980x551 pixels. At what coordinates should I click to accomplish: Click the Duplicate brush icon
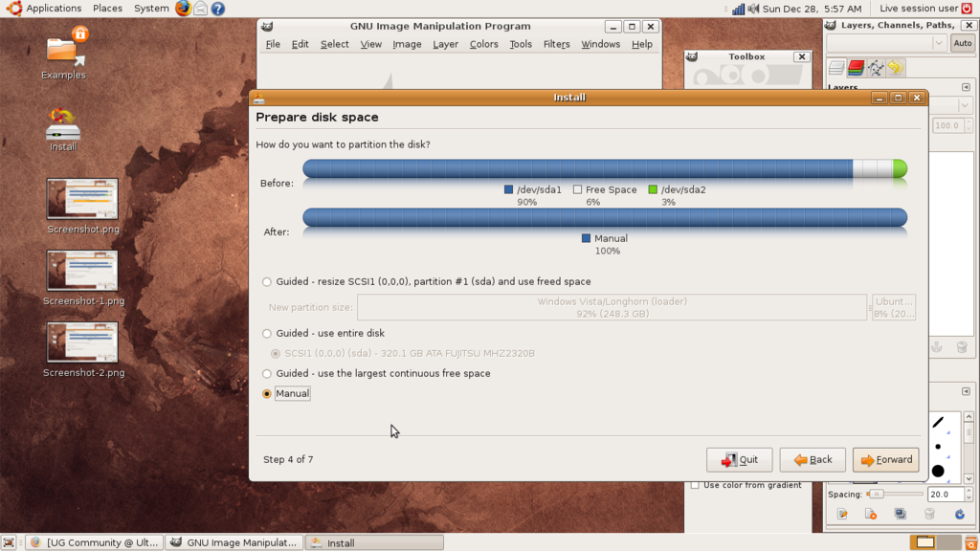(x=900, y=514)
